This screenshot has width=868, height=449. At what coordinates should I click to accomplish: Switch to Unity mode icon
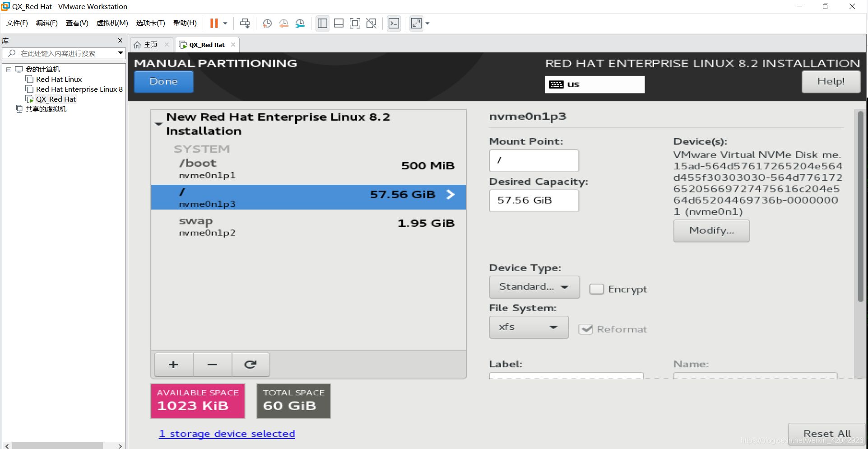371,23
